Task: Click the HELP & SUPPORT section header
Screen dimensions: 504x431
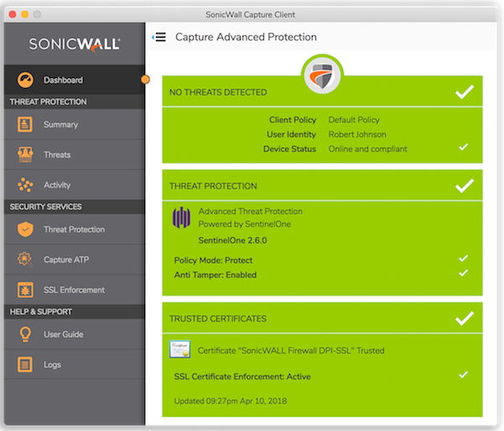Action: pos(40,312)
